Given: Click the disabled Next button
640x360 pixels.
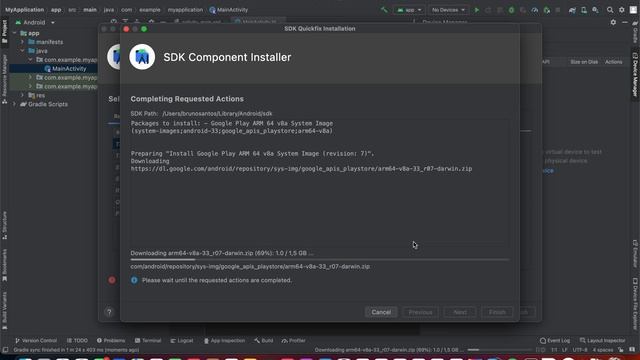Looking at the screenshot, I should pos(460,312).
